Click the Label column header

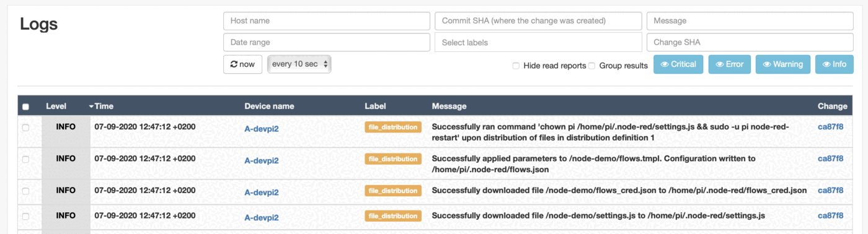pyautogui.click(x=375, y=106)
